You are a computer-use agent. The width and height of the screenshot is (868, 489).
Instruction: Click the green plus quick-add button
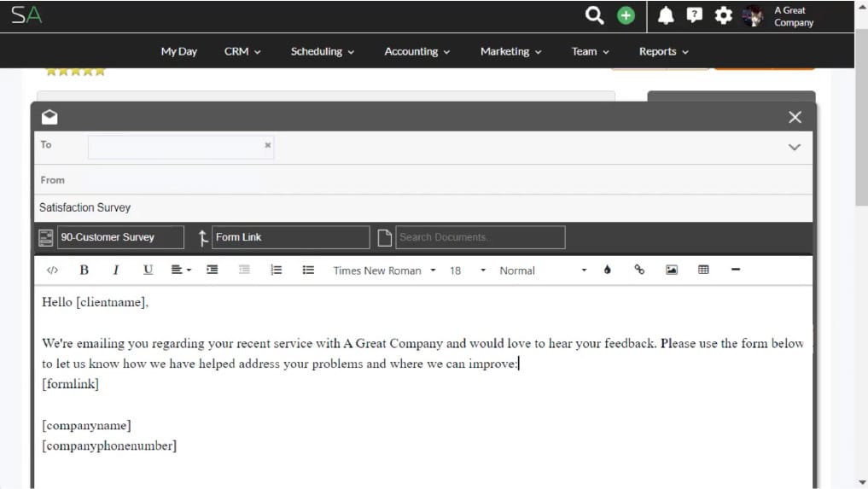(626, 15)
